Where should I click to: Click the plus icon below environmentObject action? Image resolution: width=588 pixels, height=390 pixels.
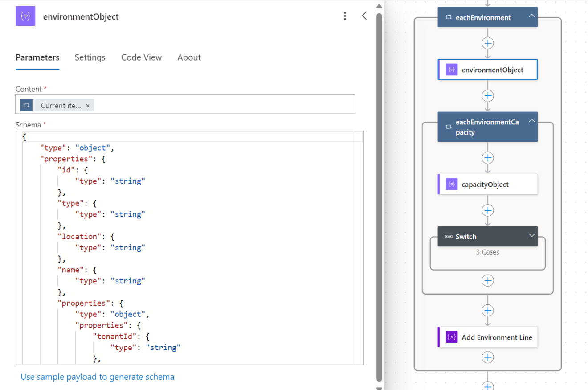tap(487, 95)
